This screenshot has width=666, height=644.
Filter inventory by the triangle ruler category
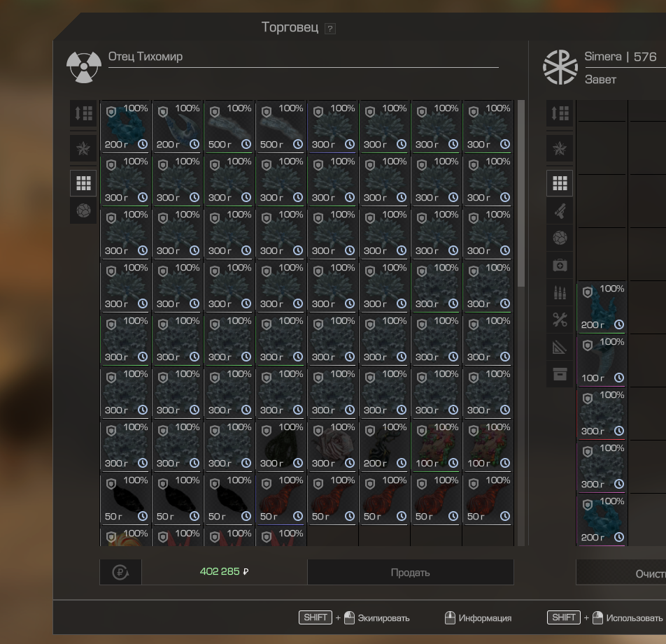[560, 348]
